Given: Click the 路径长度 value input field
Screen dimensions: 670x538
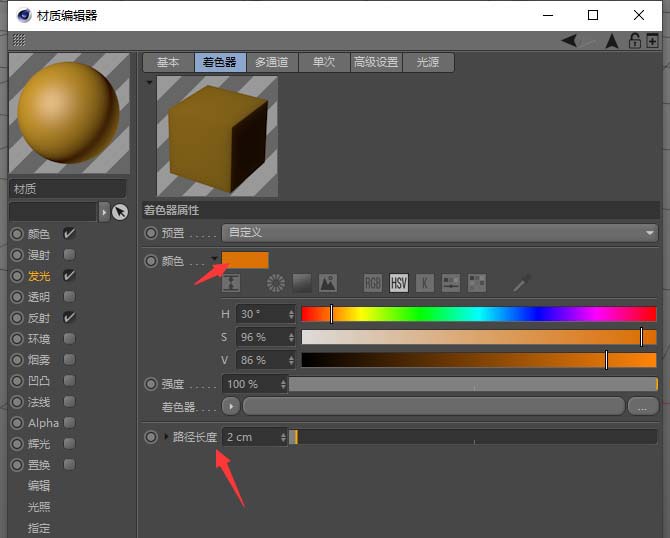Looking at the screenshot, I should (252, 437).
